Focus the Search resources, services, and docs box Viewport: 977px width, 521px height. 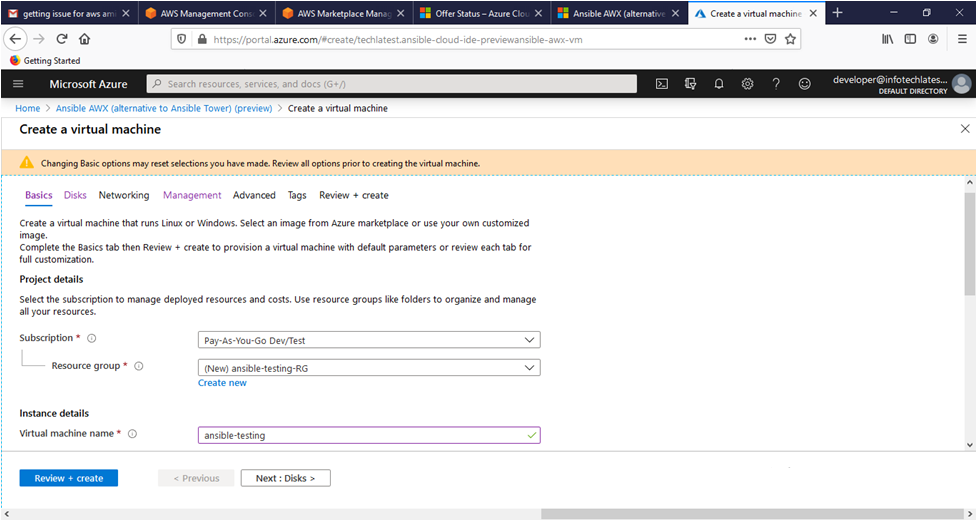click(391, 84)
